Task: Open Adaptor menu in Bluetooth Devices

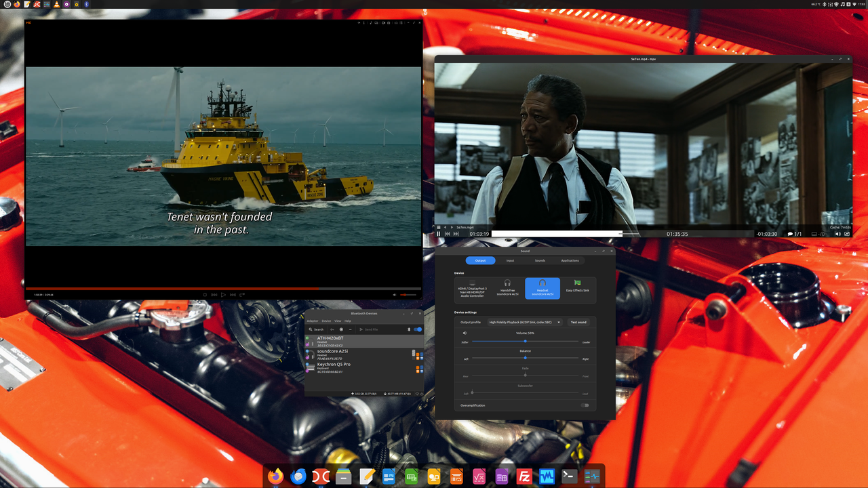Action: pos(313,321)
